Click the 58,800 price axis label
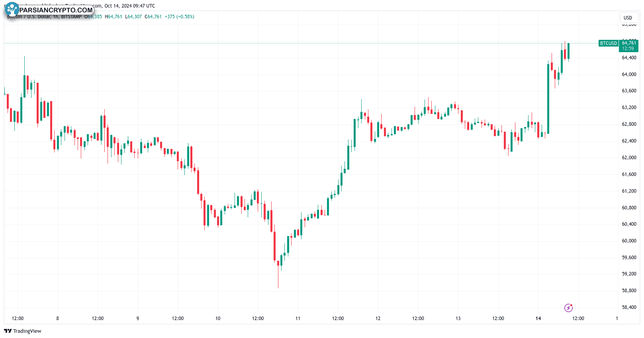644x338 pixels. coord(629,291)
